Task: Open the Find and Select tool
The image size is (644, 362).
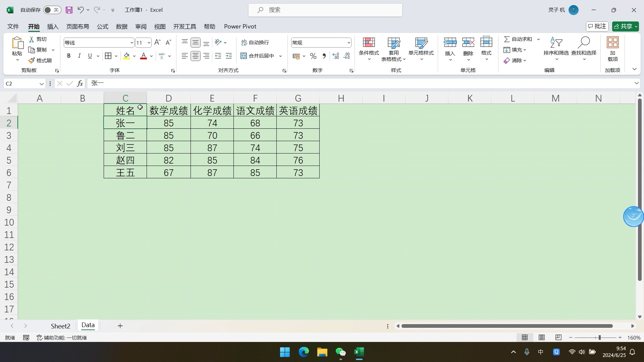Action: click(584, 43)
